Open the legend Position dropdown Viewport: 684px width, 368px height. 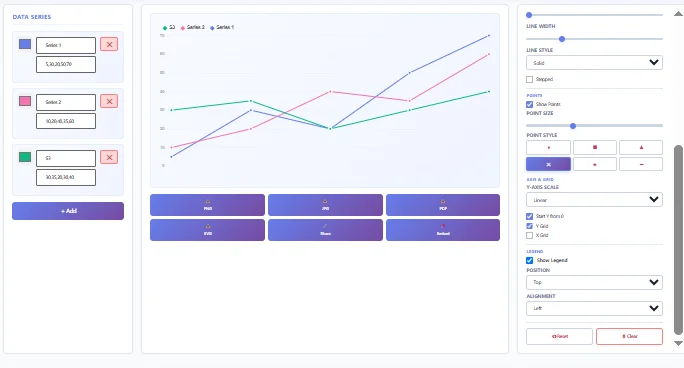pyautogui.click(x=595, y=282)
